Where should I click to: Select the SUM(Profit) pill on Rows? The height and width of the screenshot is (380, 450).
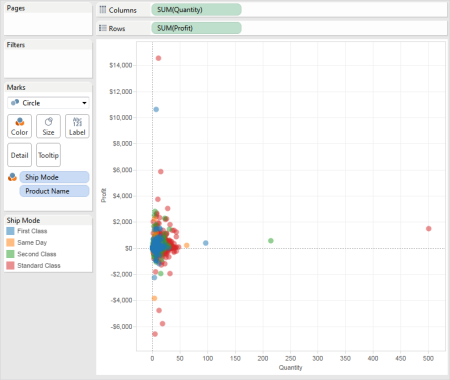click(x=196, y=28)
